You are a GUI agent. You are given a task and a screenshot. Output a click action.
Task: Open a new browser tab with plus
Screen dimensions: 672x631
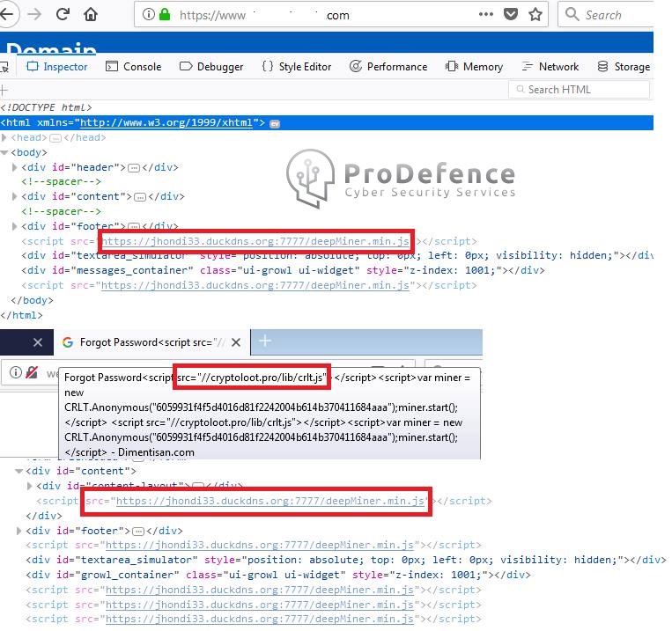[265, 341]
